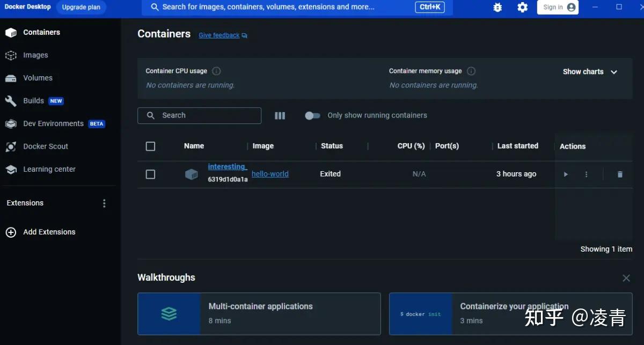Sort by Port(s) column header

447,146
